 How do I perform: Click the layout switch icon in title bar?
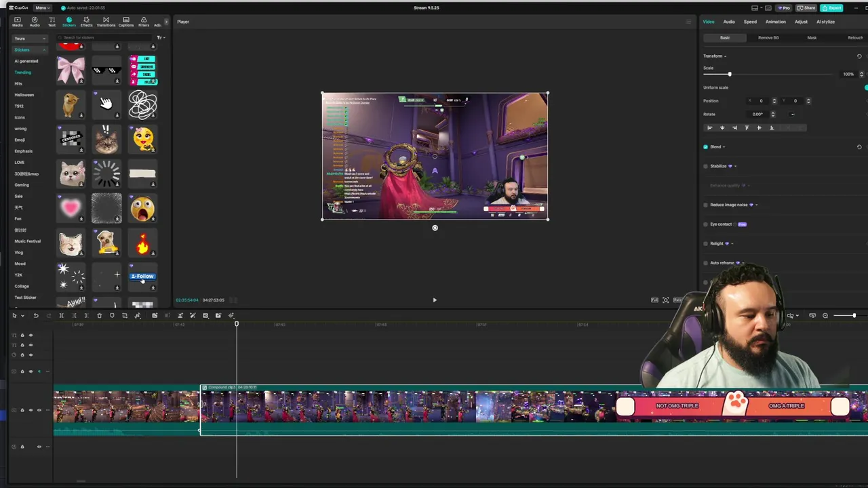coord(755,8)
